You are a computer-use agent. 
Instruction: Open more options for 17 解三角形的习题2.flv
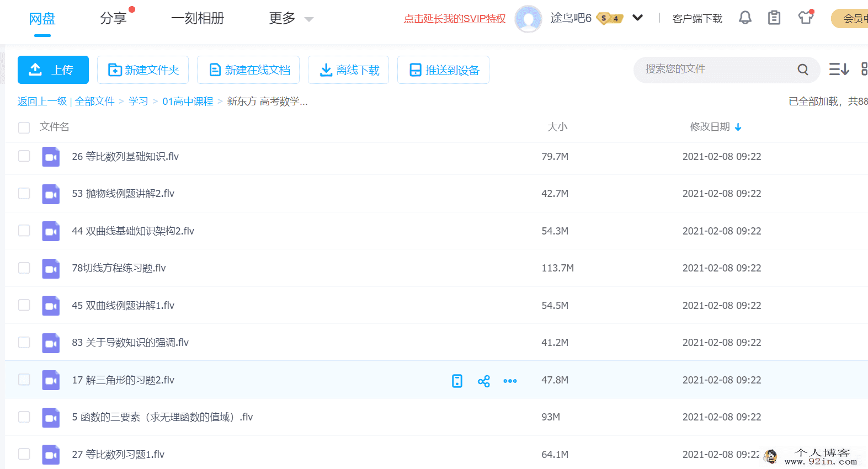510,381
